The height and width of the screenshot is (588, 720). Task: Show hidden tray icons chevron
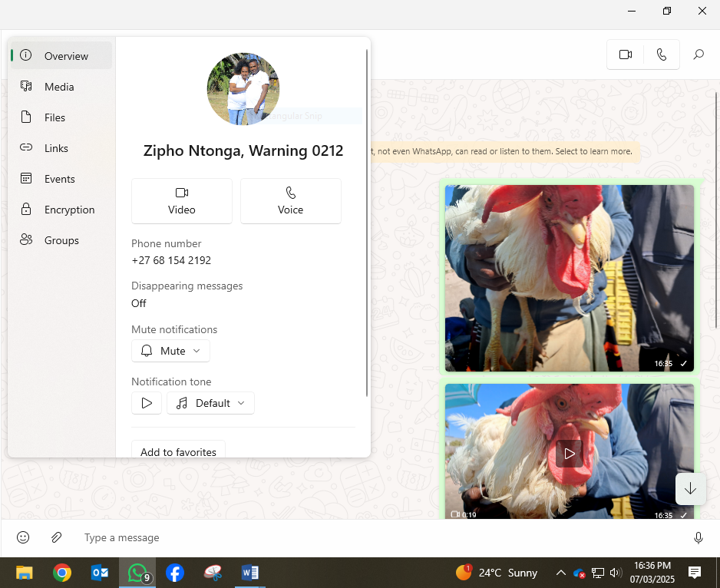tap(560, 573)
